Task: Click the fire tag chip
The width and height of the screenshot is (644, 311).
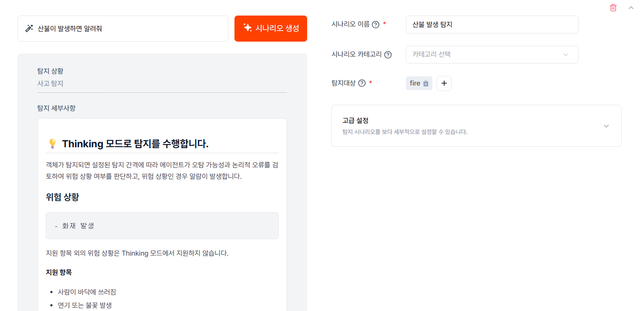Action: [x=419, y=83]
